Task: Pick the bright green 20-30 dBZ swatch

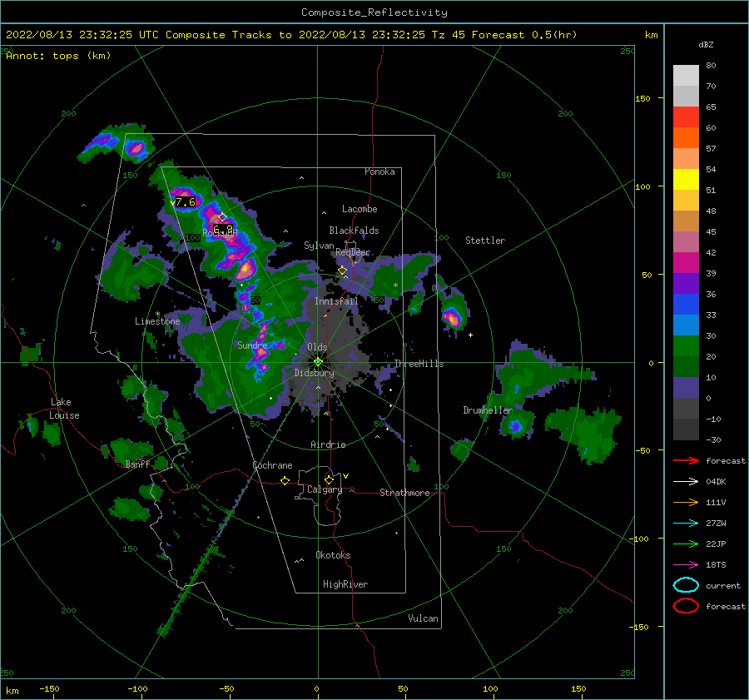Action: click(686, 345)
